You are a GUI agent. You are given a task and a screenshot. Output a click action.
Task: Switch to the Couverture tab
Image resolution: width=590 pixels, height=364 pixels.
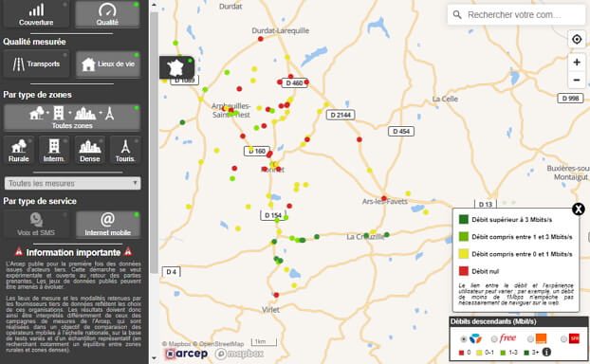36,14
